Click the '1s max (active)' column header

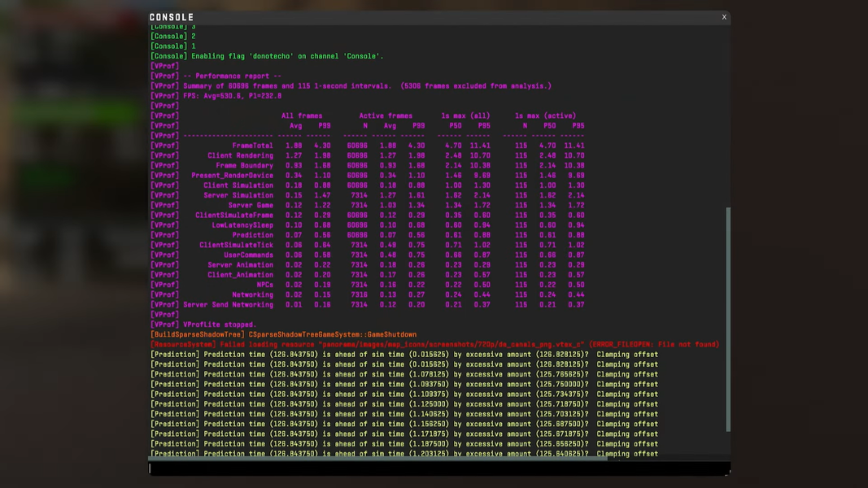pyautogui.click(x=545, y=115)
